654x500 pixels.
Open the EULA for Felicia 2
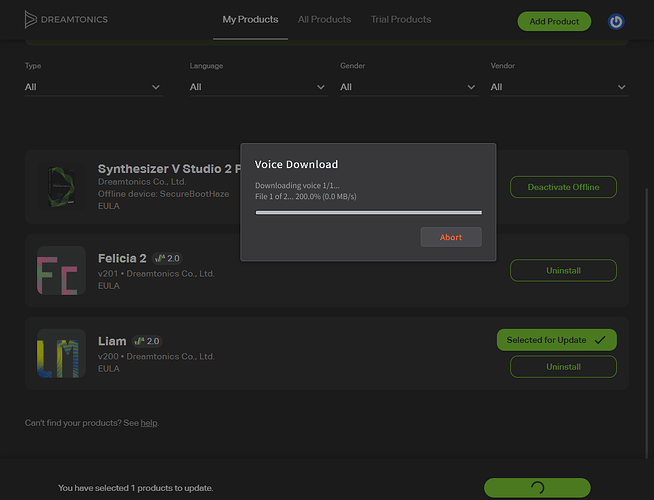108,286
